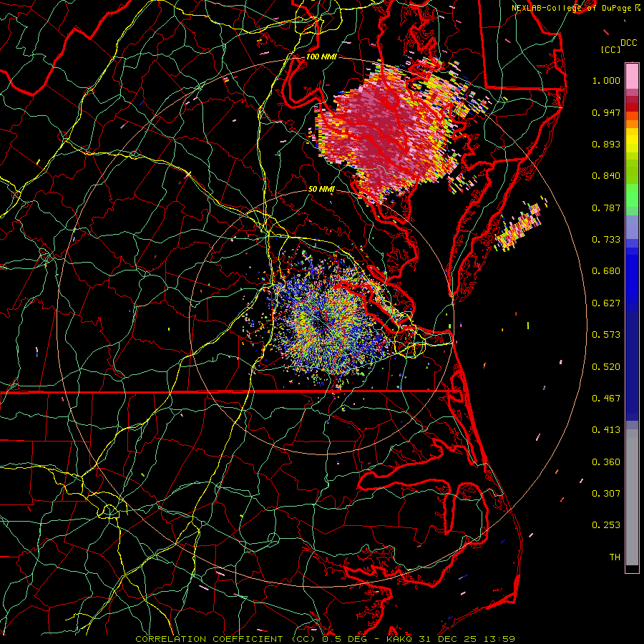Screen dimensions: 644x644
Task: Click the 0.680 scale value
Action: coord(606,271)
